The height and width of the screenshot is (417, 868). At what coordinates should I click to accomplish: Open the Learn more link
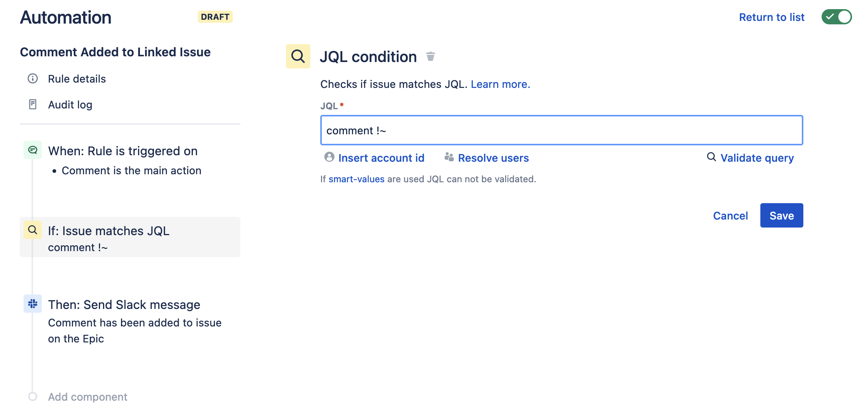click(x=500, y=84)
